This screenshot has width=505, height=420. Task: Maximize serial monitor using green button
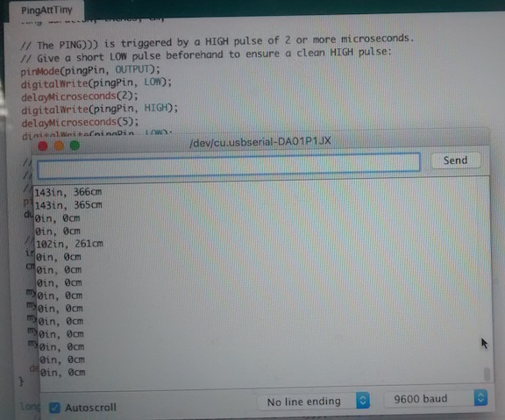tap(75, 146)
